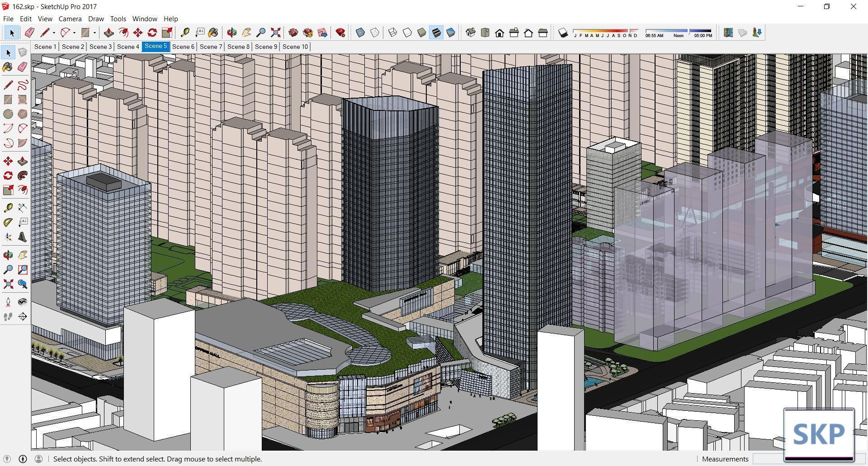Select the Position Camera tool
The height and width of the screenshot is (466, 868).
(8, 302)
